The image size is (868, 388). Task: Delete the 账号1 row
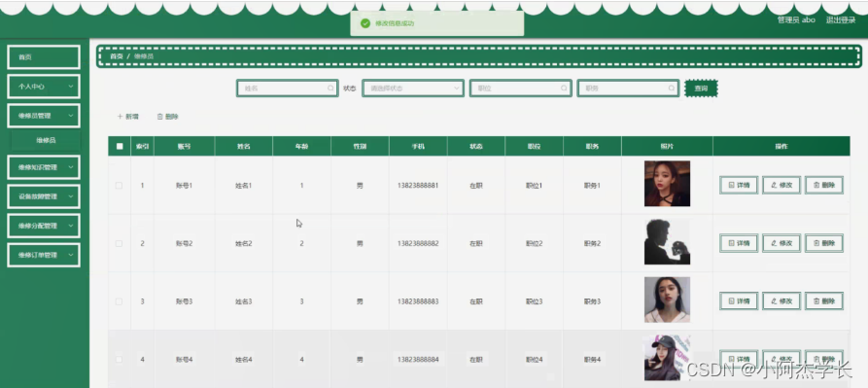click(823, 186)
